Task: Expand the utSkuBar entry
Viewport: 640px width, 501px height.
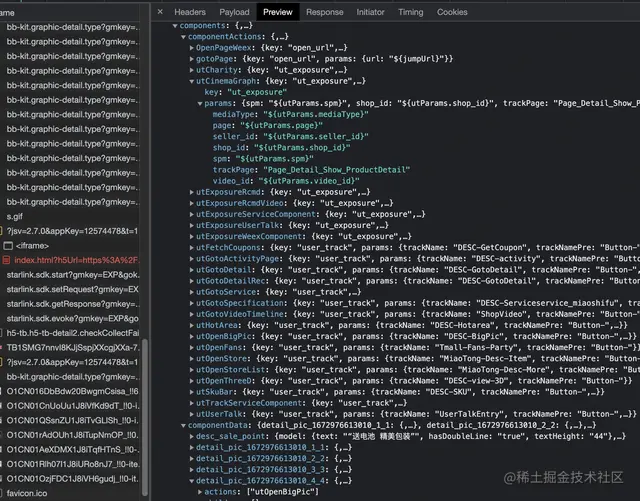Action: (x=191, y=392)
